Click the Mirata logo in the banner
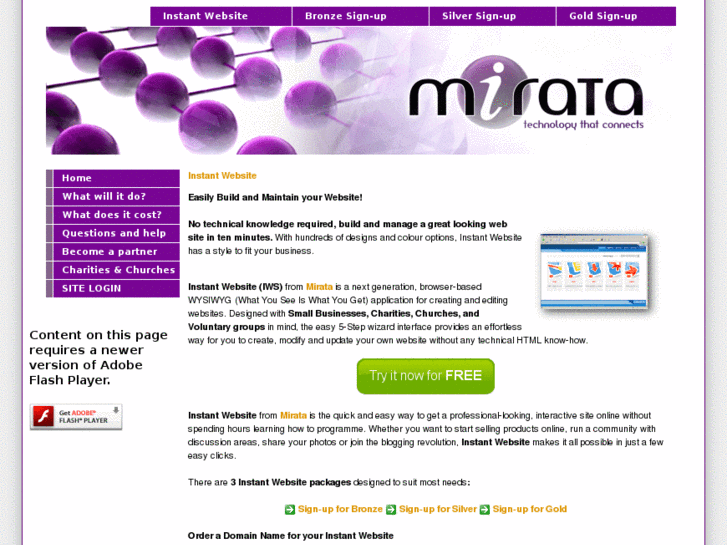Screen dimensions: 727x545 526,94
